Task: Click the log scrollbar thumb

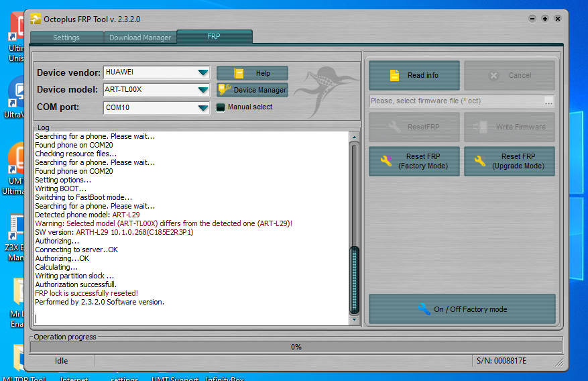Action: click(355, 278)
